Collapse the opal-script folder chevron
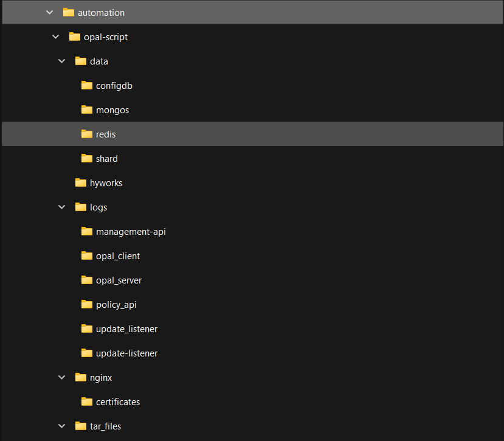Image resolution: width=504 pixels, height=441 pixels. click(x=55, y=37)
